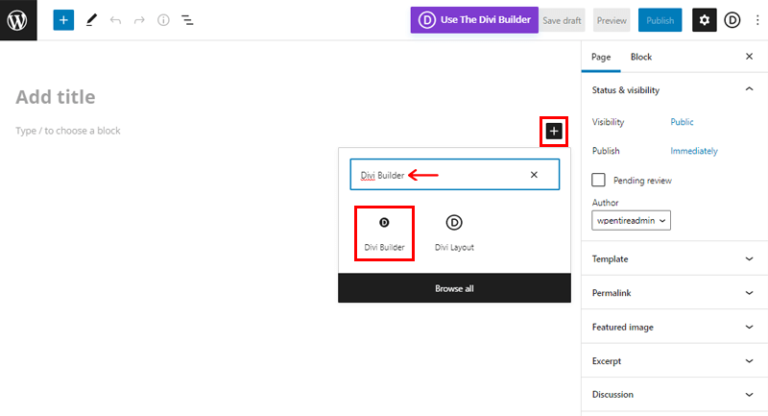Screen dimensions: 768x416
Task: Open the Divi circle icon in toolbar
Action: click(732, 20)
